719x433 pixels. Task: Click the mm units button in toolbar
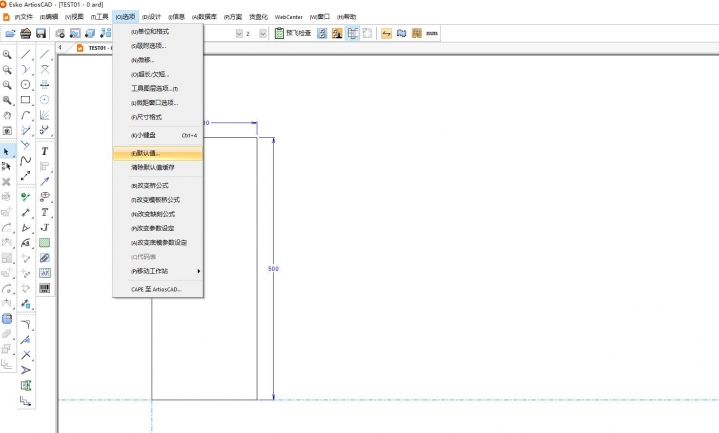pos(430,33)
